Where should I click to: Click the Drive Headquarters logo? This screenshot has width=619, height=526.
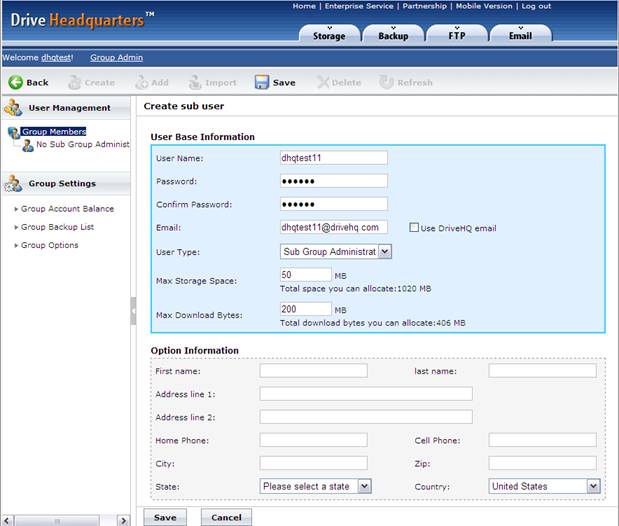click(x=82, y=20)
